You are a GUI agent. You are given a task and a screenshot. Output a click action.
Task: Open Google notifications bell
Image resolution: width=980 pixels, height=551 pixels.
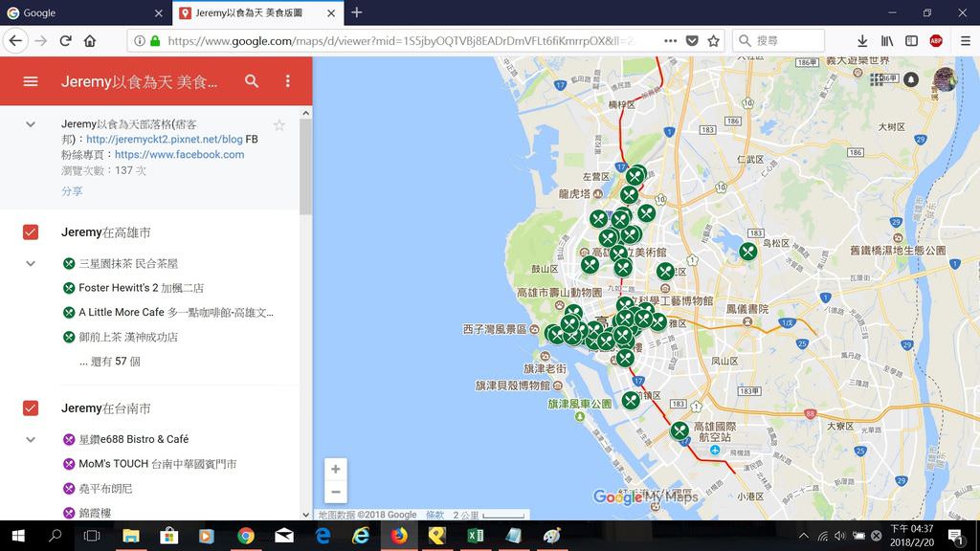911,79
